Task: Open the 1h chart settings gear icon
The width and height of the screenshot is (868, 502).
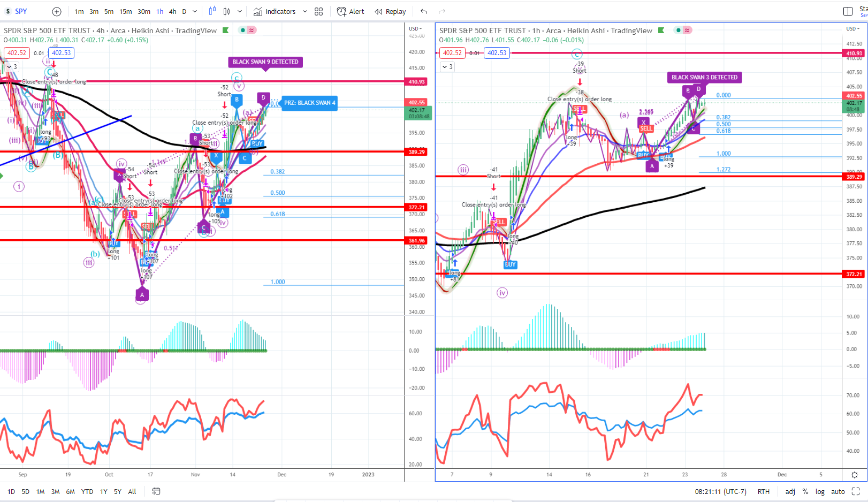Action: 855,475
